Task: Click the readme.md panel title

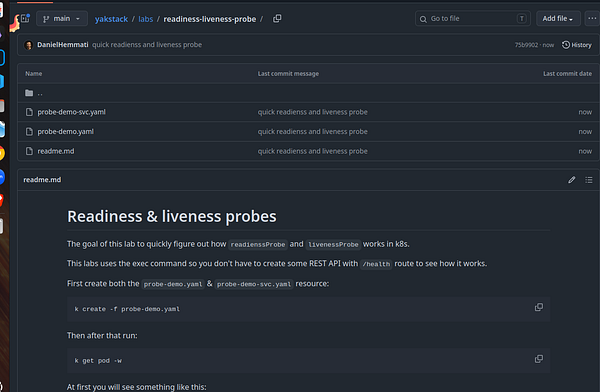Action: [x=42, y=180]
